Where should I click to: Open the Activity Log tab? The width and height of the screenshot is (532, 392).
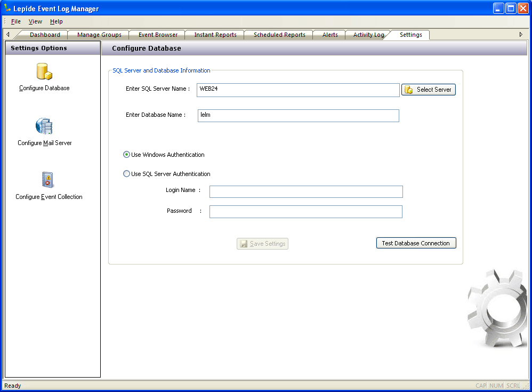click(368, 35)
